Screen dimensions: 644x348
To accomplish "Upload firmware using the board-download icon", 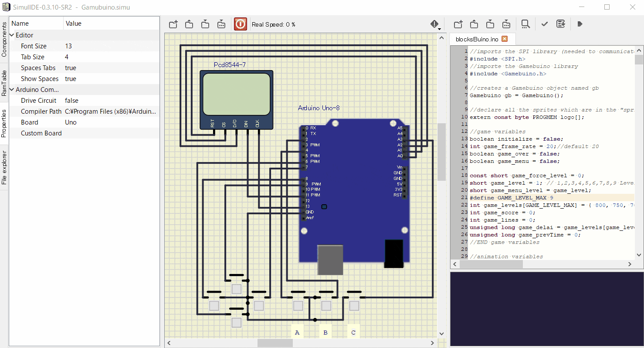I will (561, 24).
